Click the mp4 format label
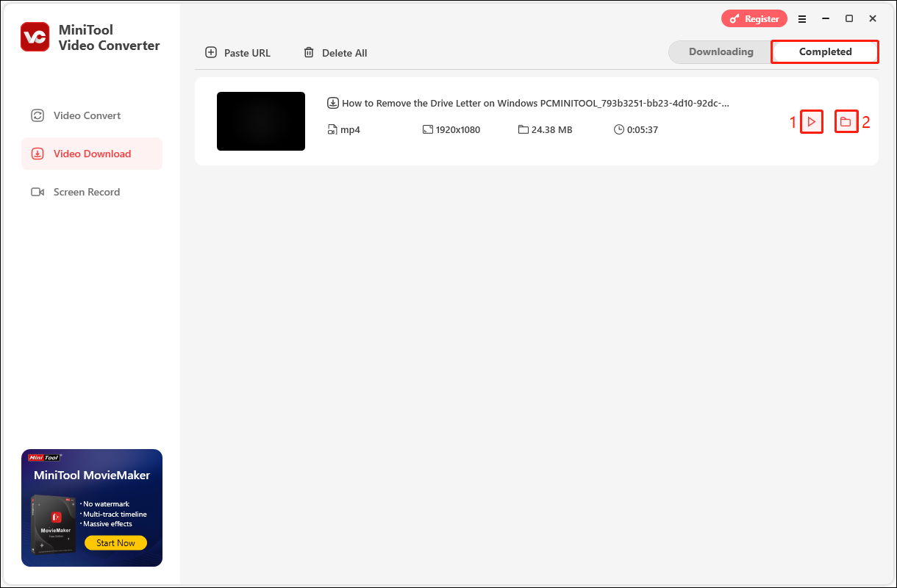Viewport: 897px width, 588px height. click(350, 130)
